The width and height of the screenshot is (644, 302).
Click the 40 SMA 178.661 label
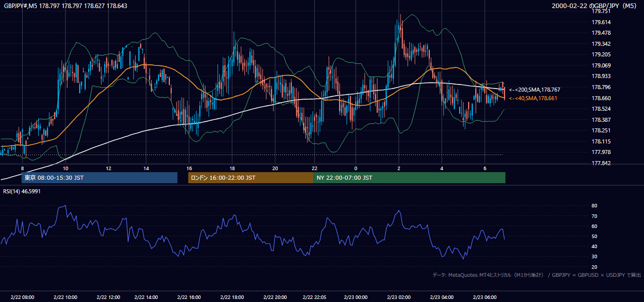pyautogui.click(x=533, y=98)
